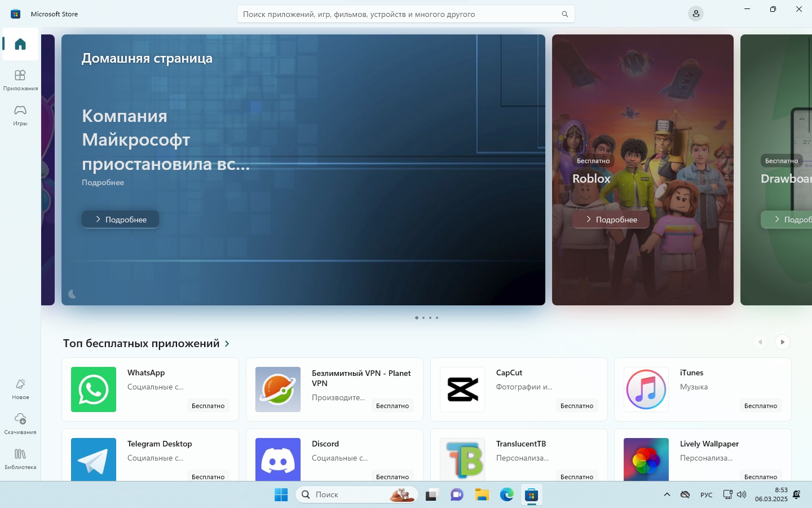Show the previous free apps page
Screen dimensions: 812x508
(x=760, y=342)
